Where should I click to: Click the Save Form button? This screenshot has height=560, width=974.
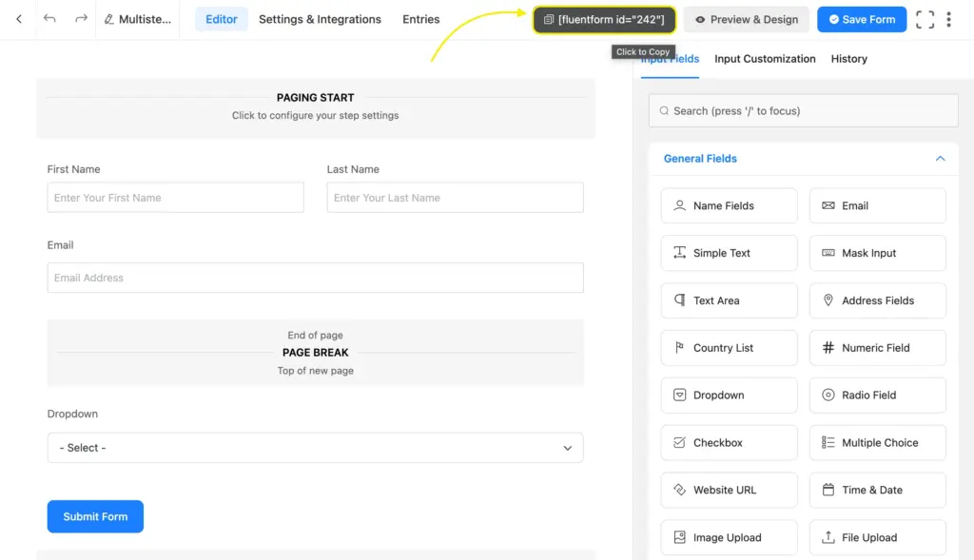862,19
